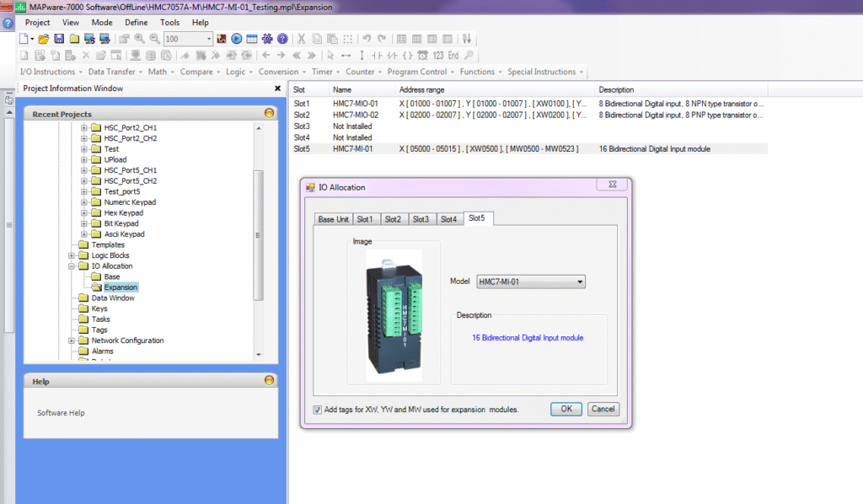Select the pointer arrow tool icon

click(330, 55)
